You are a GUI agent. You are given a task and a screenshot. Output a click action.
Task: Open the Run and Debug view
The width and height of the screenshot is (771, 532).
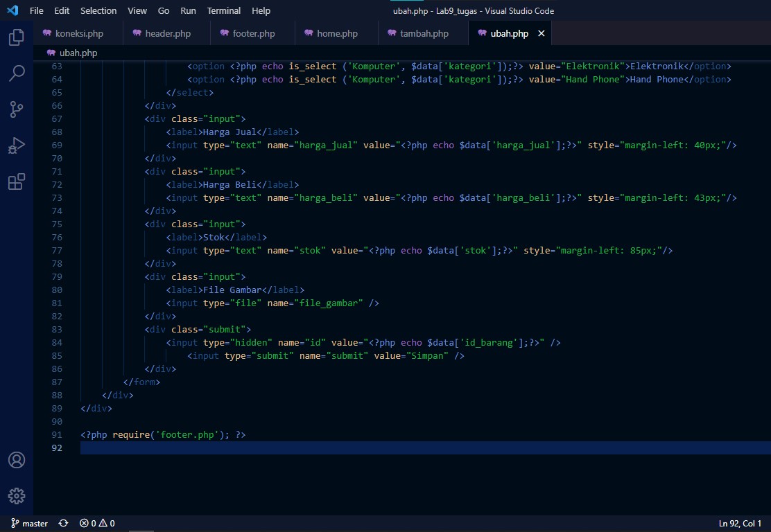(x=16, y=145)
